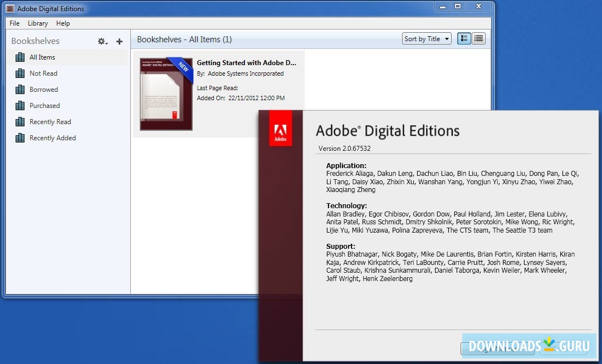Click the Borrowed bookshelf icon

tap(20, 90)
